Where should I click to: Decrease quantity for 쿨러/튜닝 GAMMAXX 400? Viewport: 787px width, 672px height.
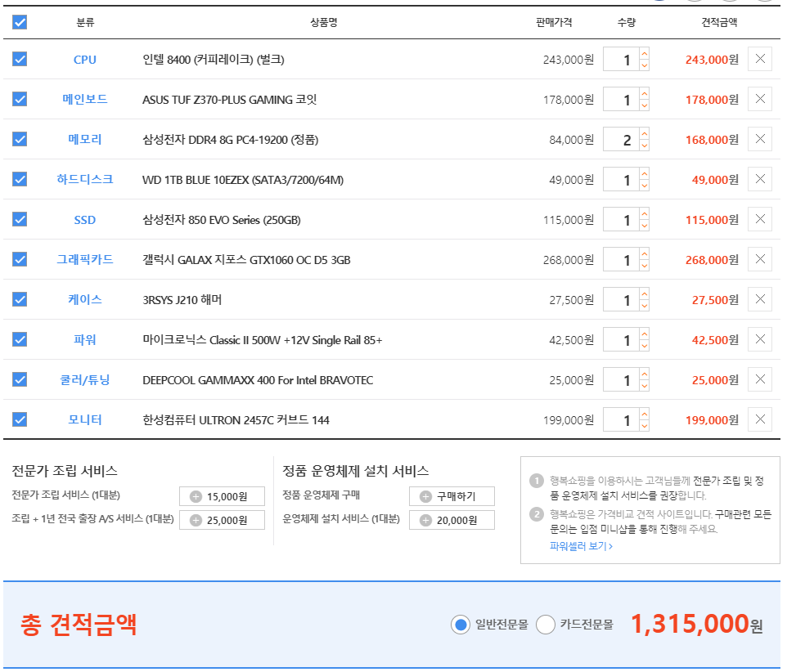click(645, 386)
